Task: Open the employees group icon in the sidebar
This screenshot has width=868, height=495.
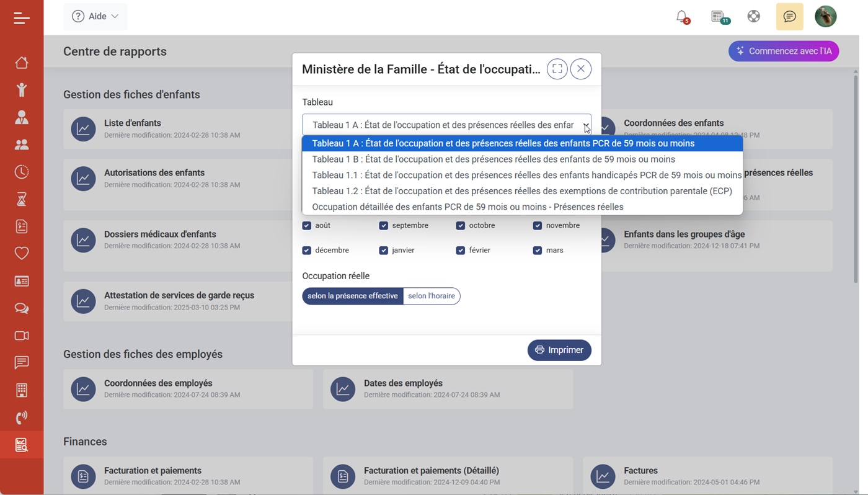Action: pos(22,145)
